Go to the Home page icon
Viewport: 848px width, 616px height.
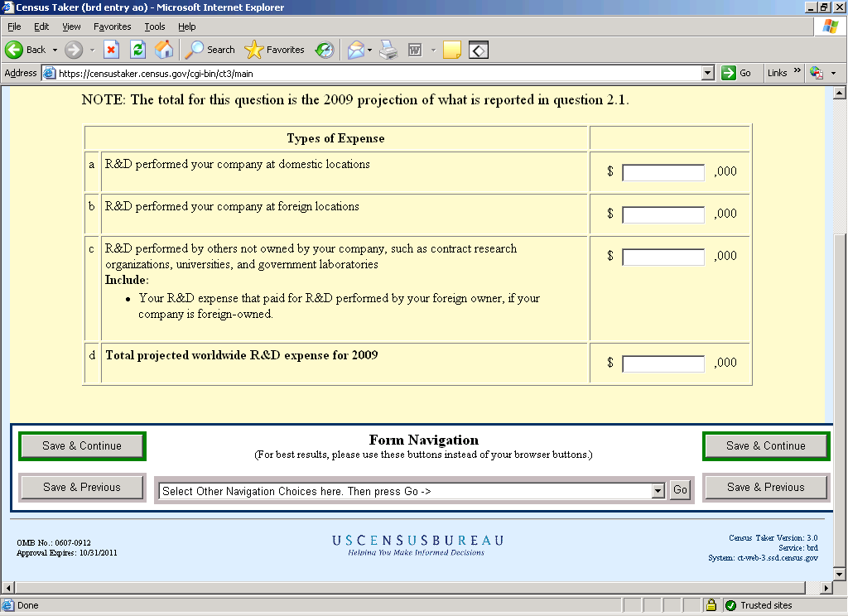tap(164, 50)
